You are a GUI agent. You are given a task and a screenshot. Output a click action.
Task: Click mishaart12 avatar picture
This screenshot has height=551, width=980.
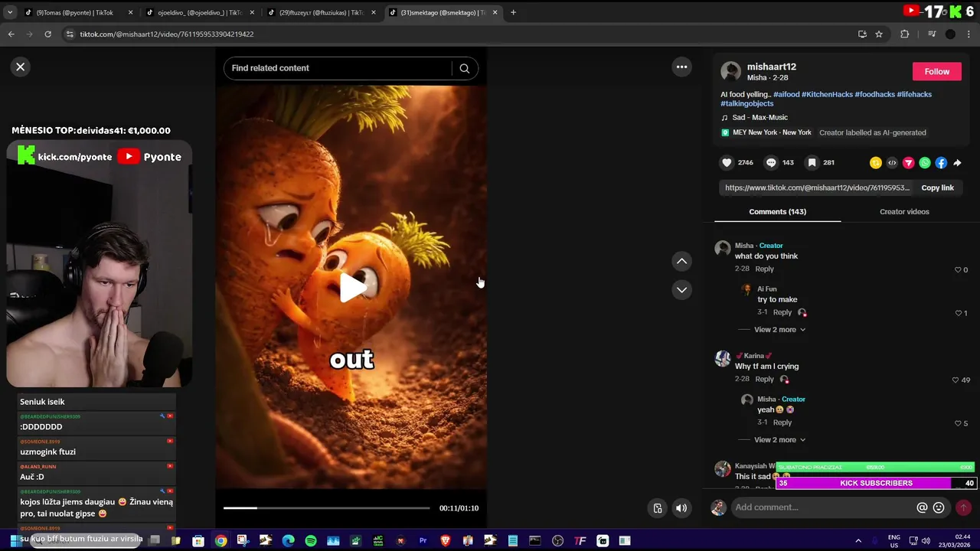pyautogui.click(x=730, y=71)
